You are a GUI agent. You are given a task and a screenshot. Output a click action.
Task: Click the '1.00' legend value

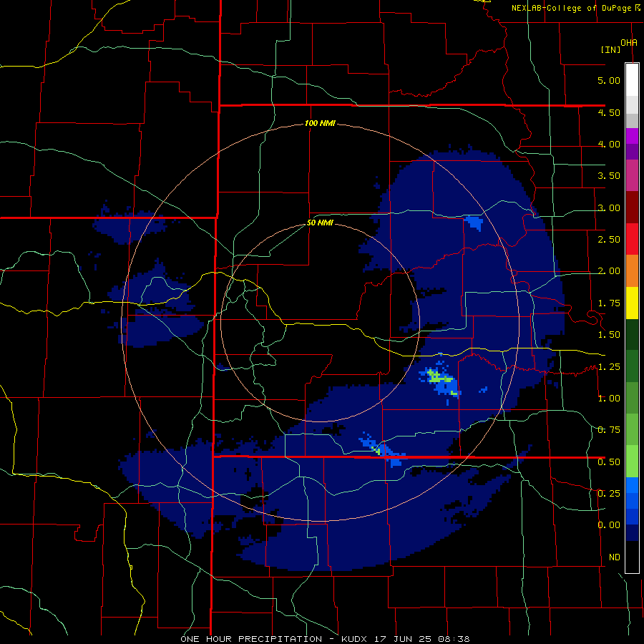tap(609, 398)
